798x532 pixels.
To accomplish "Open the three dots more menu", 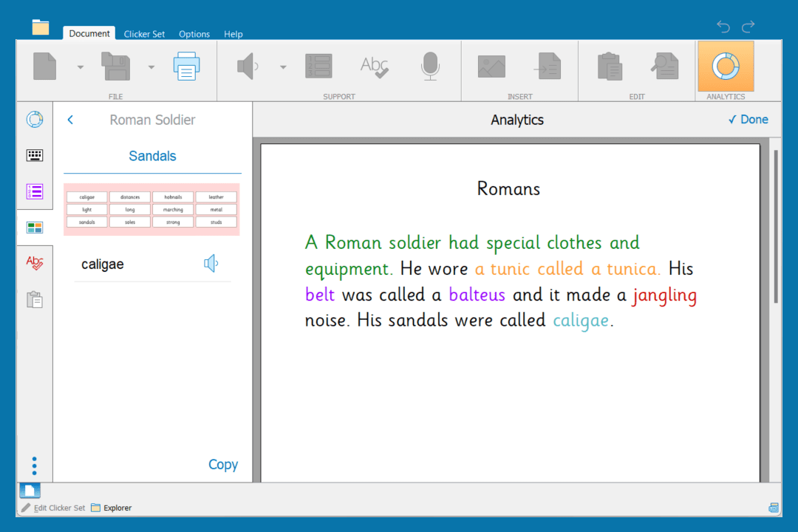I will tap(34, 465).
